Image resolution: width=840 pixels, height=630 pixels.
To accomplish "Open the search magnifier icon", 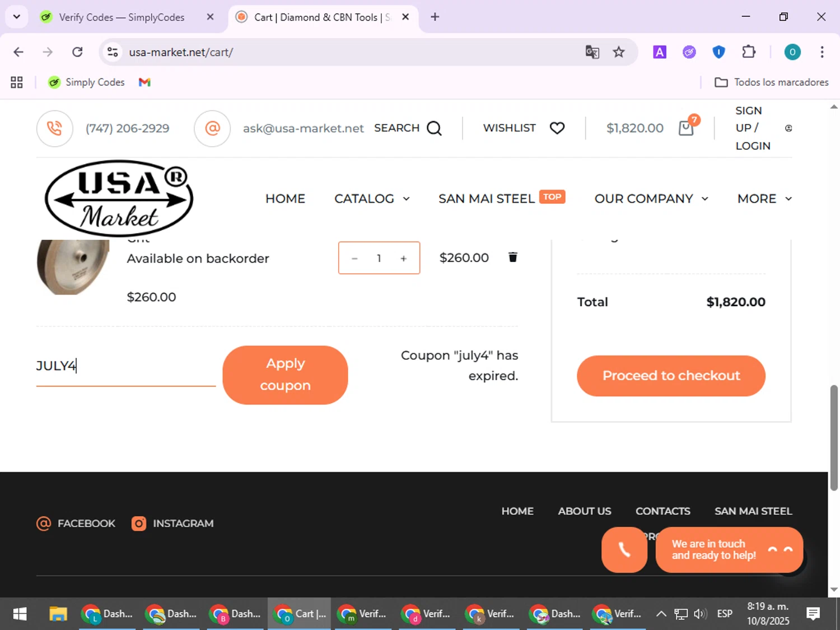I will coord(434,128).
